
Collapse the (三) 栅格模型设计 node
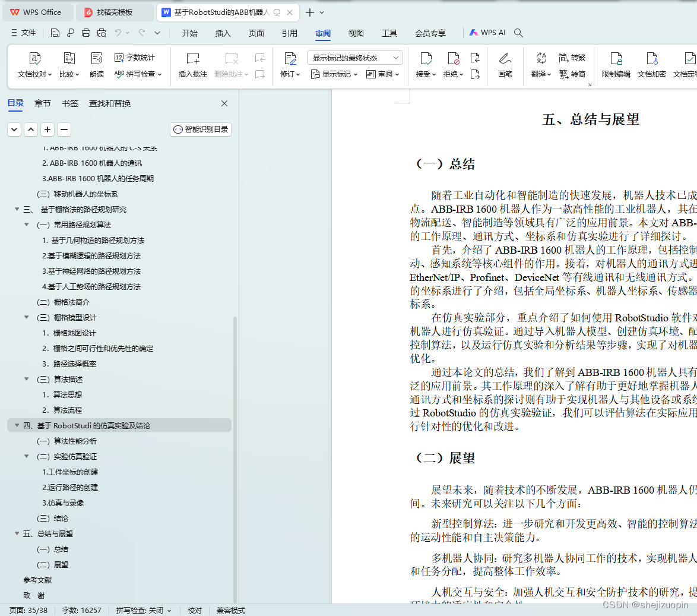[27, 317]
